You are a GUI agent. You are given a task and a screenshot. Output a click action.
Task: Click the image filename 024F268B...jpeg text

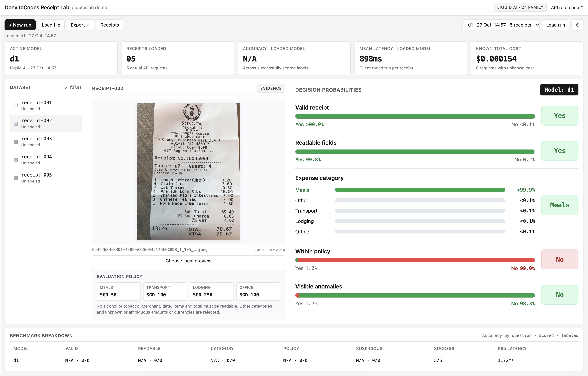150,249
